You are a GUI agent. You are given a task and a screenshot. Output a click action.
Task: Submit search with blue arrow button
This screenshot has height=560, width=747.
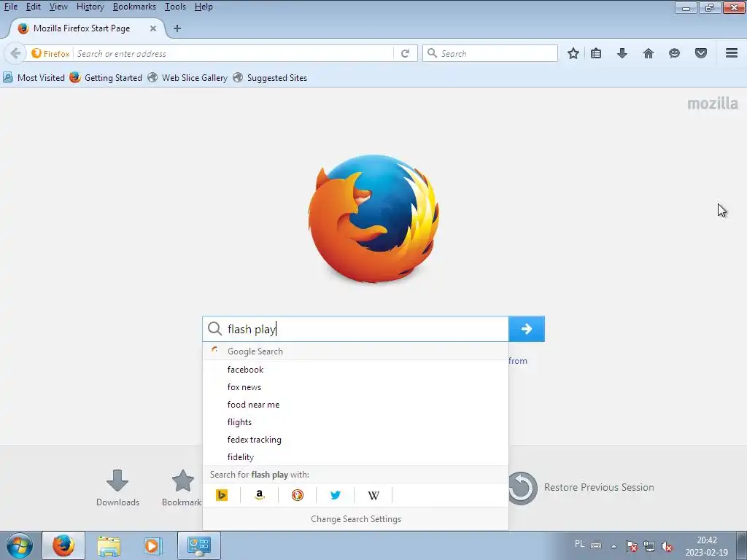527,329
